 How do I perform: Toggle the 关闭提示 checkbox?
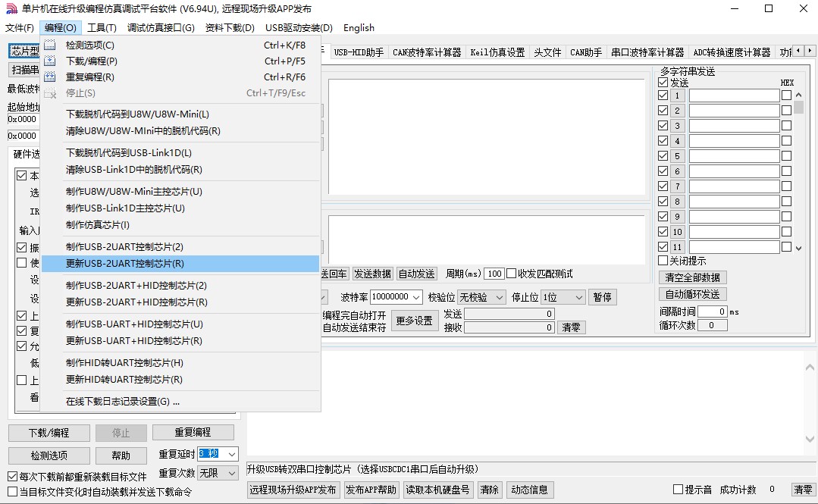[x=663, y=261]
